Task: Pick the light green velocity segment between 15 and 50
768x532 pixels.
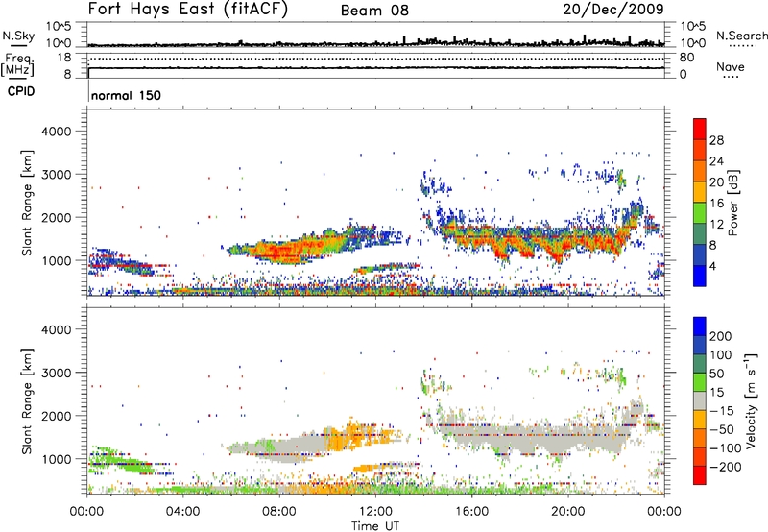Action: coord(700,382)
